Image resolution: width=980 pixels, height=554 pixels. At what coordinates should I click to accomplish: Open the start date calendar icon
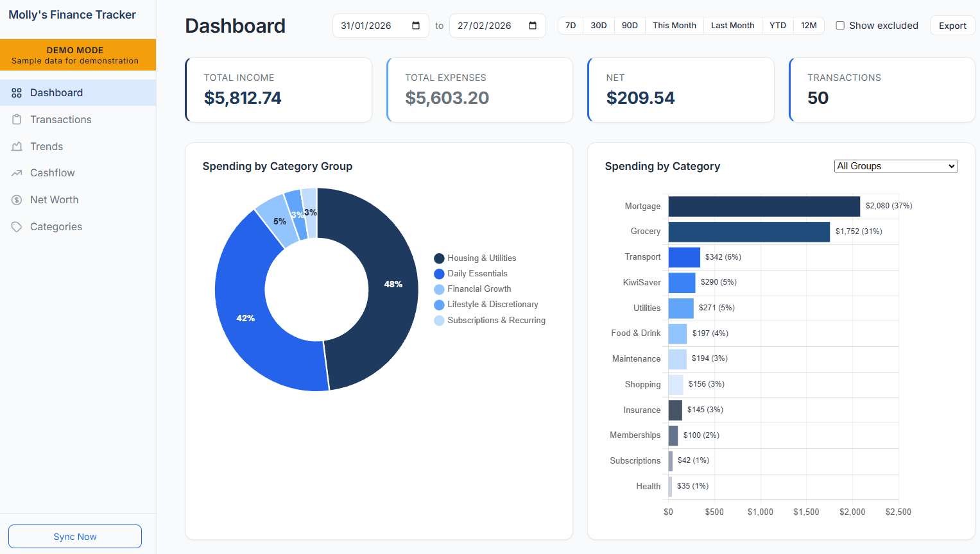coord(417,25)
